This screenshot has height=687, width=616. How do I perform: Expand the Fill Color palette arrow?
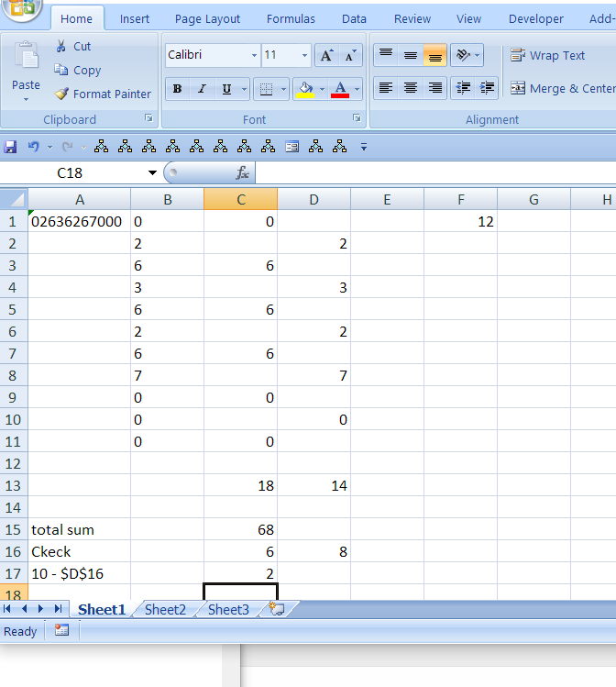(323, 89)
